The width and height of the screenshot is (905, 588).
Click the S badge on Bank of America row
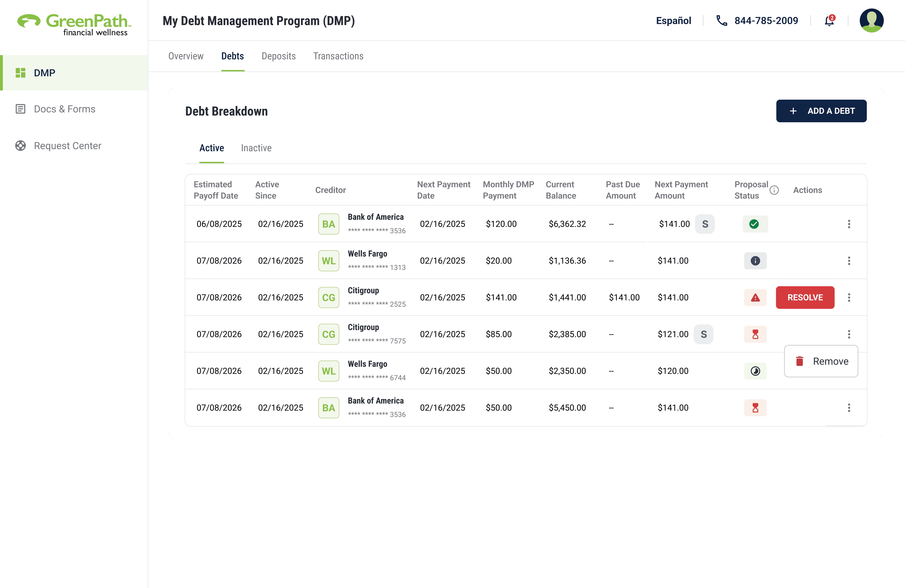[x=705, y=224]
